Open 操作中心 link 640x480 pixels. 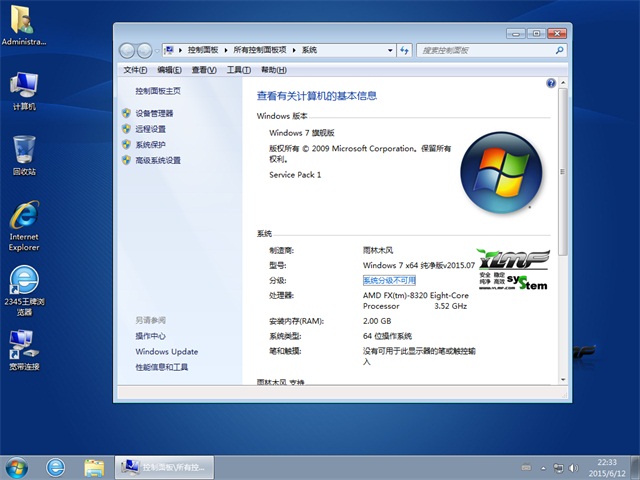coord(151,336)
